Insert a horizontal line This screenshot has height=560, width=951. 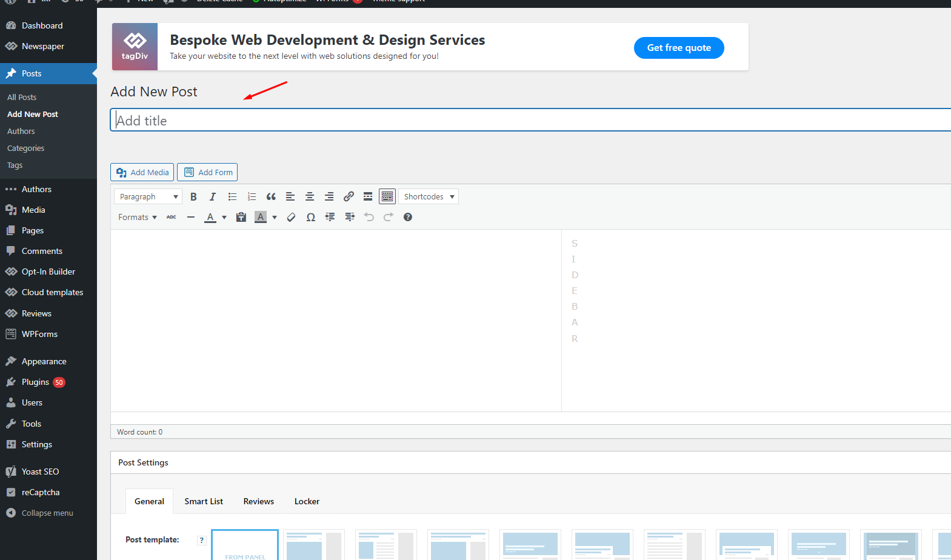click(191, 217)
